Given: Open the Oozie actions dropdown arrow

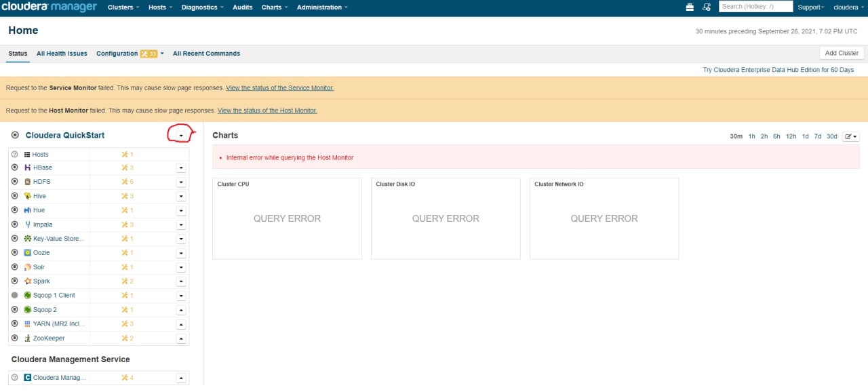Looking at the screenshot, I should click(181, 253).
